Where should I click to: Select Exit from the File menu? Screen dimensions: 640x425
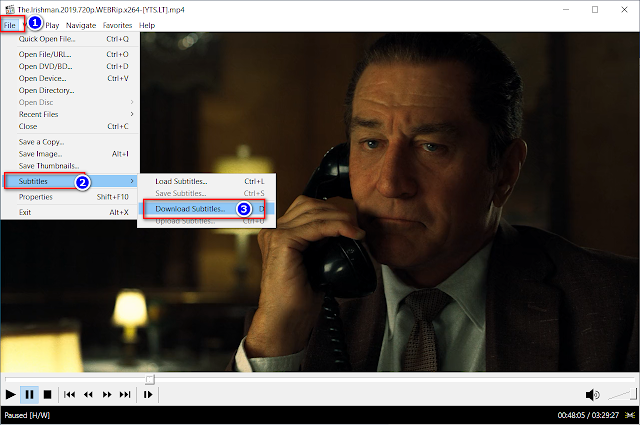[71, 212]
